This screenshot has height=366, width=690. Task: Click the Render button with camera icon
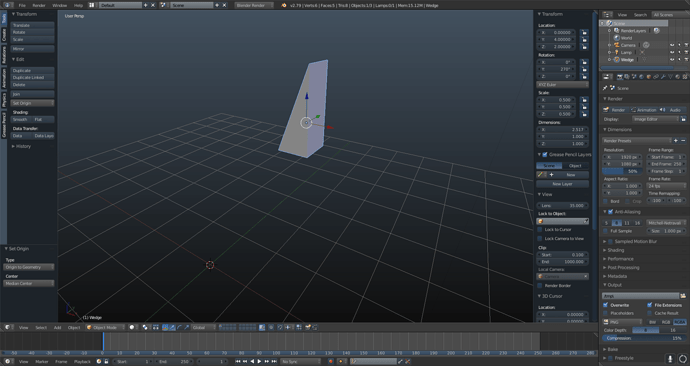tap(614, 110)
